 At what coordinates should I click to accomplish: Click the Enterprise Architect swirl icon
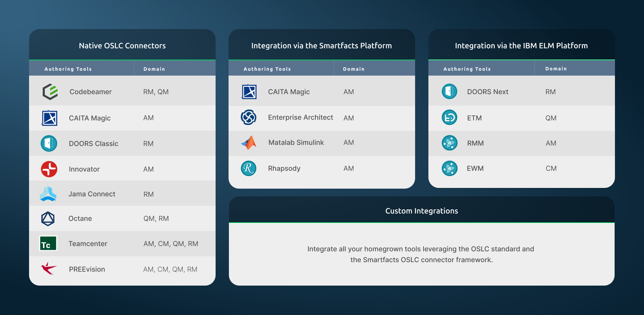point(248,117)
